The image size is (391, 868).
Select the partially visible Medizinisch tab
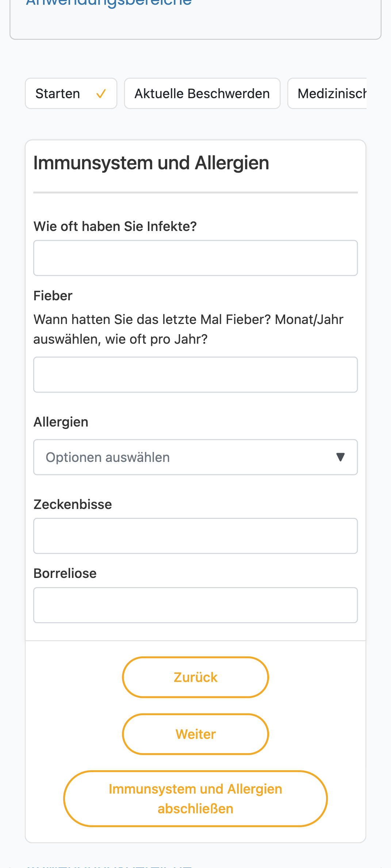click(x=327, y=93)
